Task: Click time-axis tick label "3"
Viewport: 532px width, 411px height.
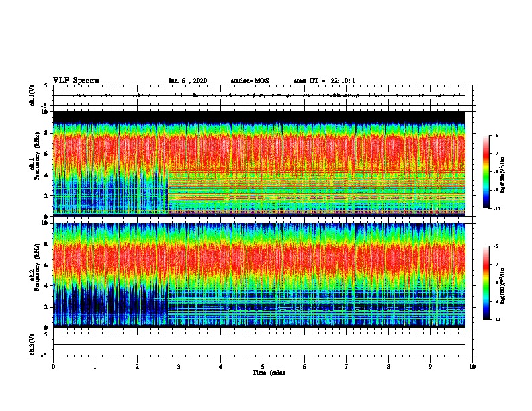Action: click(x=179, y=366)
